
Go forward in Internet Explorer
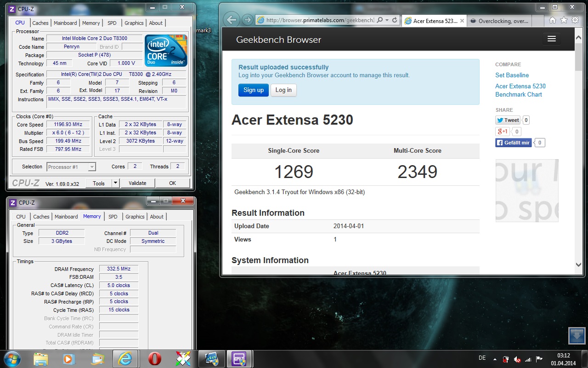[247, 20]
